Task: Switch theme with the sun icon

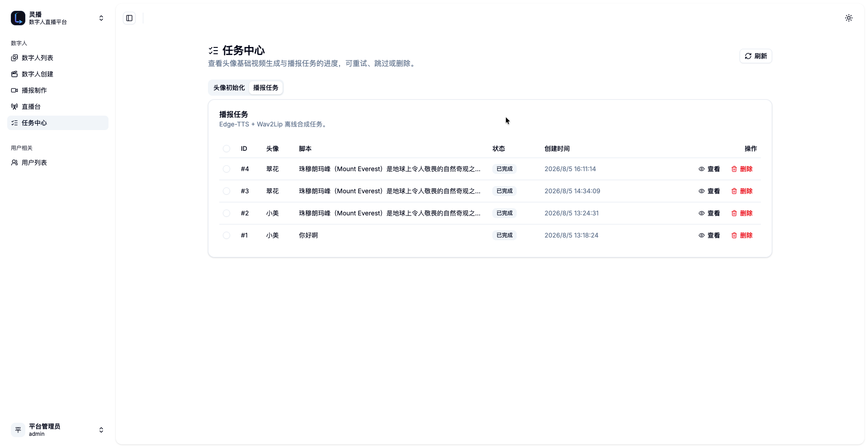Action: (x=849, y=18)
